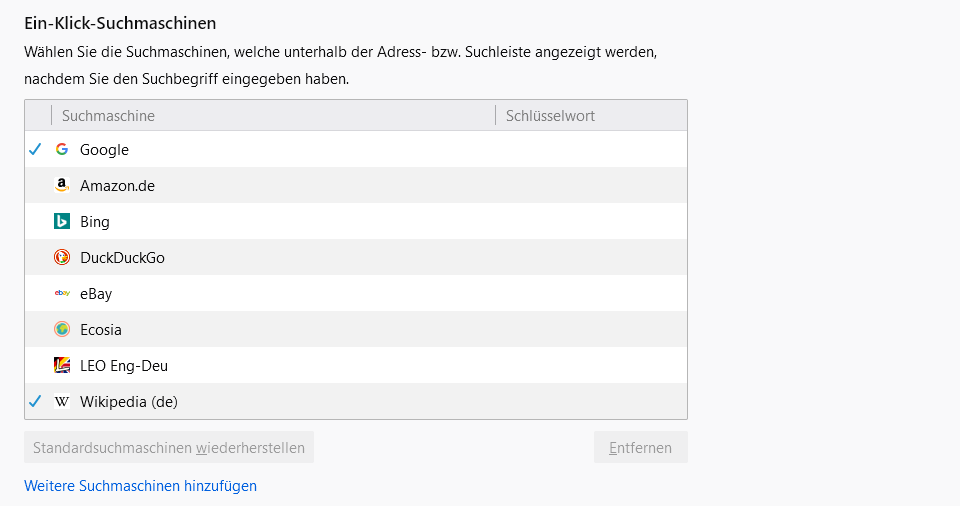Select the Ecosia row name
The width and height of the screenshot is (960, 506).
101,330
